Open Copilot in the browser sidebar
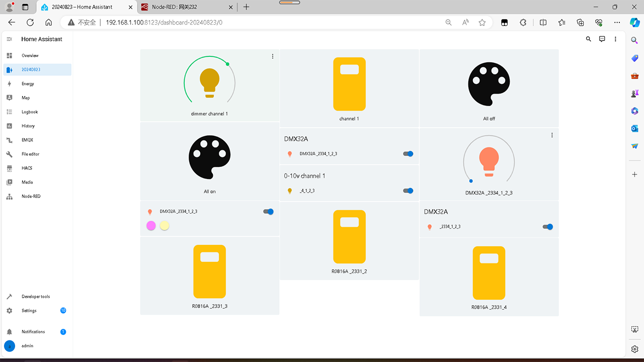 coord(634,23)
